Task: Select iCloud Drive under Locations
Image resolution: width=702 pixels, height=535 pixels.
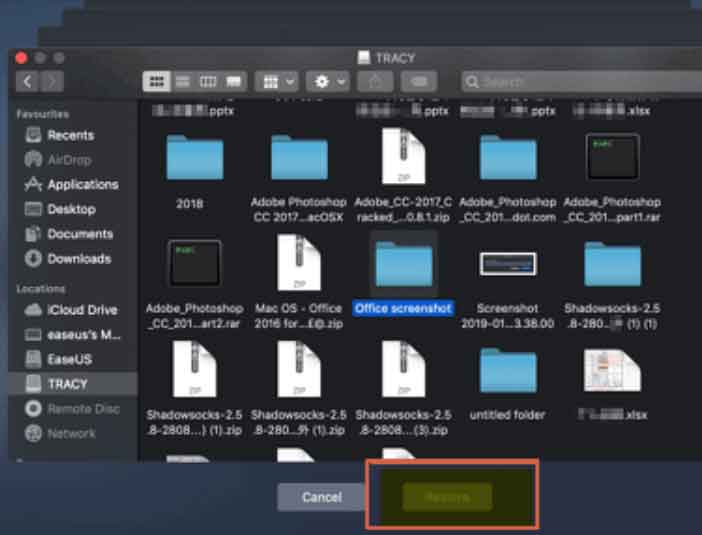Action: 81,310
